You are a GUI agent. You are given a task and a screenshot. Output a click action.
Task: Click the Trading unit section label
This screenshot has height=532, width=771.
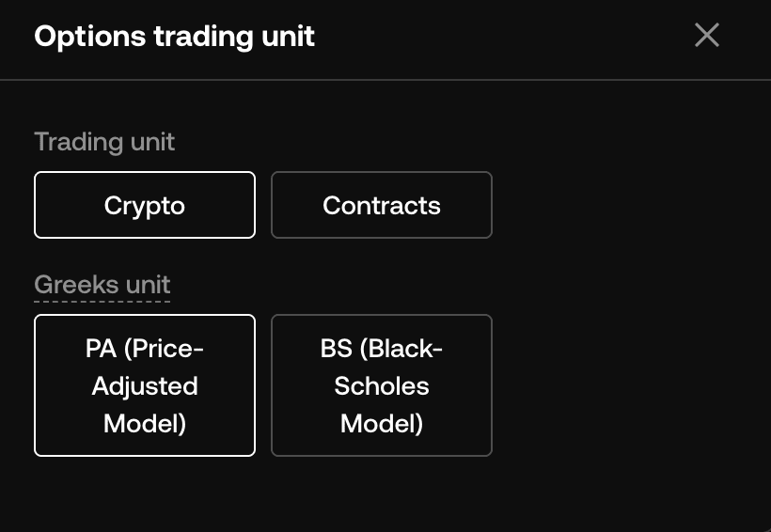[x=104, y=142]
